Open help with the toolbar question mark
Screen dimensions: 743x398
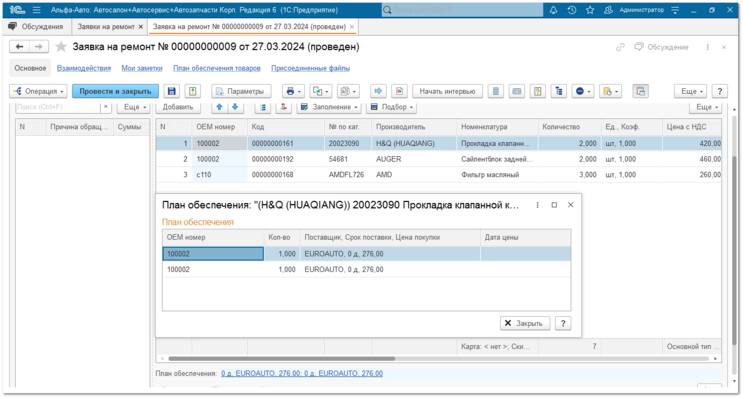pos(720,91)
